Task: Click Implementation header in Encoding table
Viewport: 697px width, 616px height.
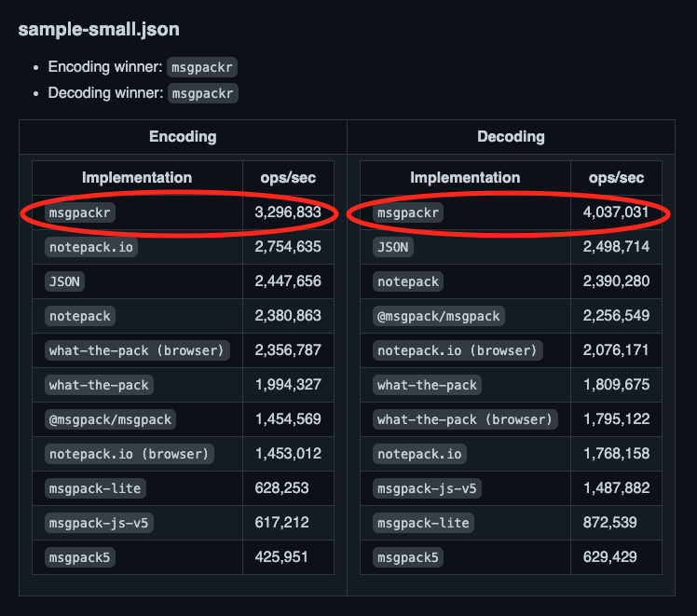Action: (137, 178)
